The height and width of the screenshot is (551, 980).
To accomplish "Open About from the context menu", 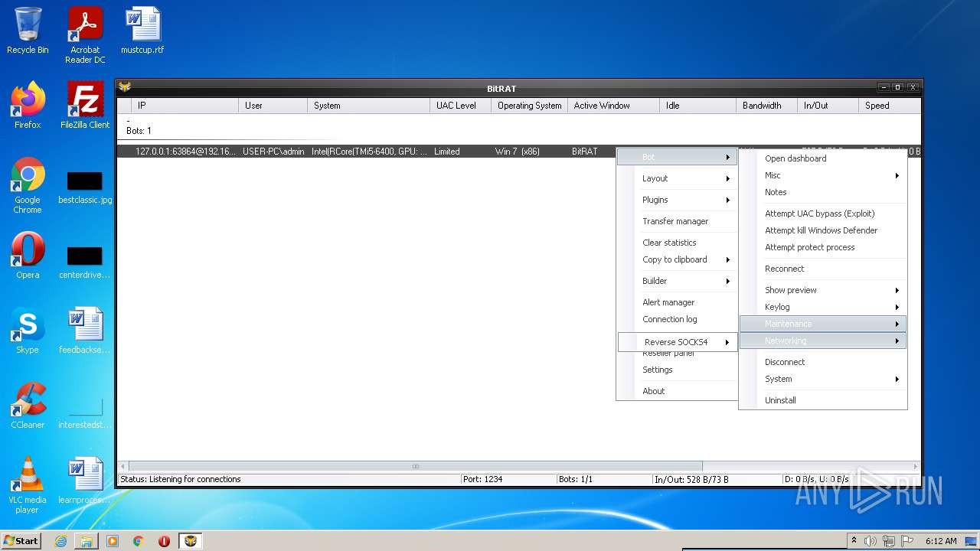I will tap(677, 391).
